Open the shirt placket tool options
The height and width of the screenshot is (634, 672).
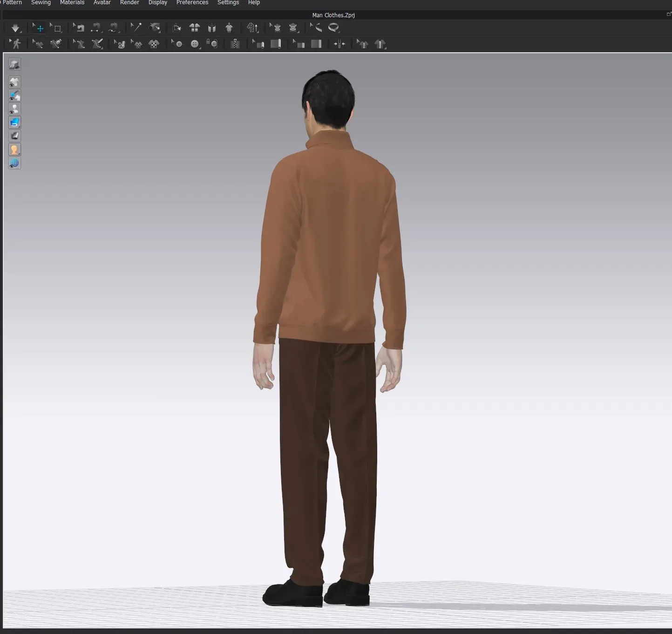click(380, 44)
